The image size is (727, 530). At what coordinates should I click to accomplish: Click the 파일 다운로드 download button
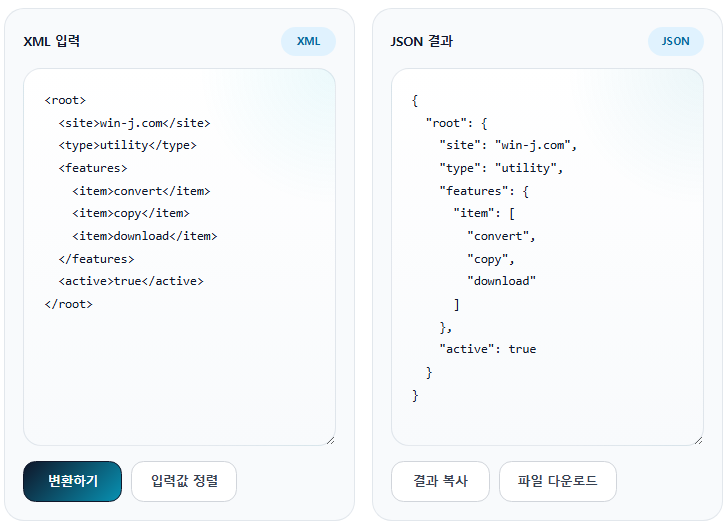point(558,481)
